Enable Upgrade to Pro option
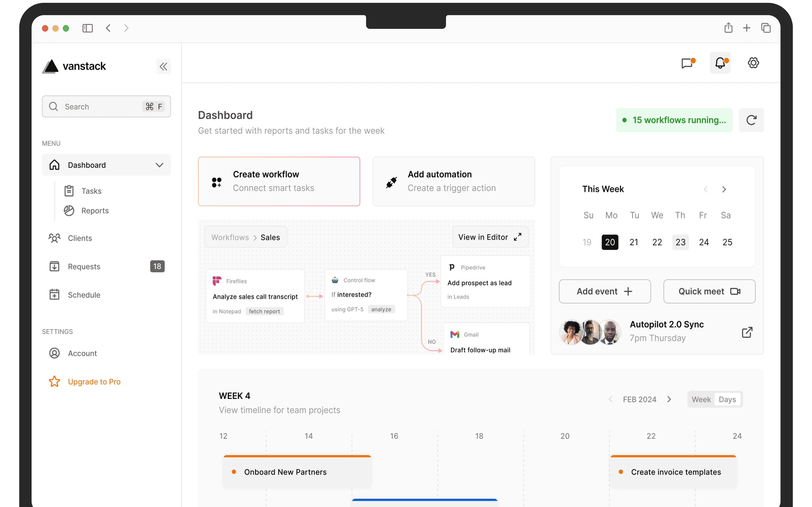812x507 pixels. [93, 381]
